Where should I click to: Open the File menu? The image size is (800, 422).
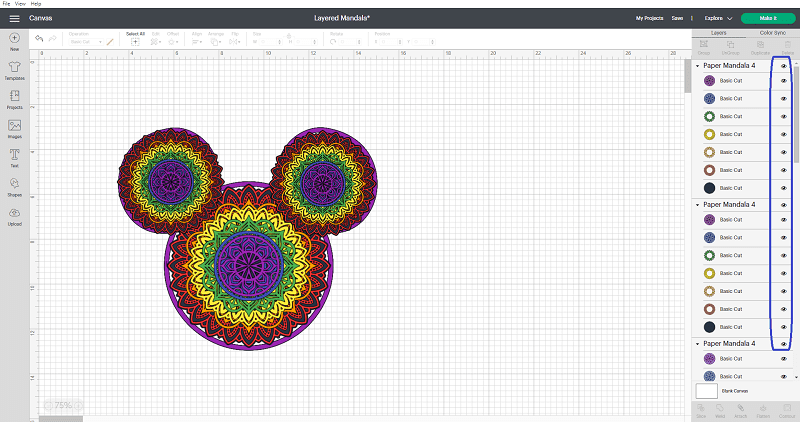(x=6, y=4)
